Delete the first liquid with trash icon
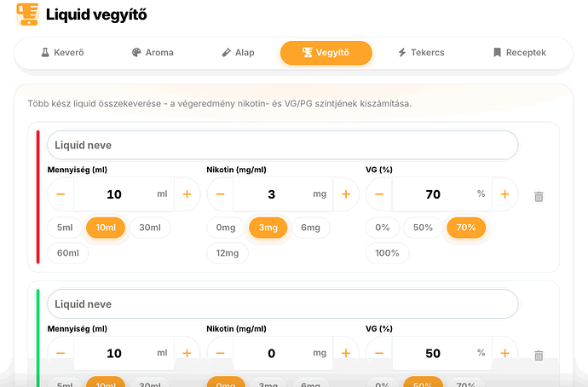 [x=539, y=197]
